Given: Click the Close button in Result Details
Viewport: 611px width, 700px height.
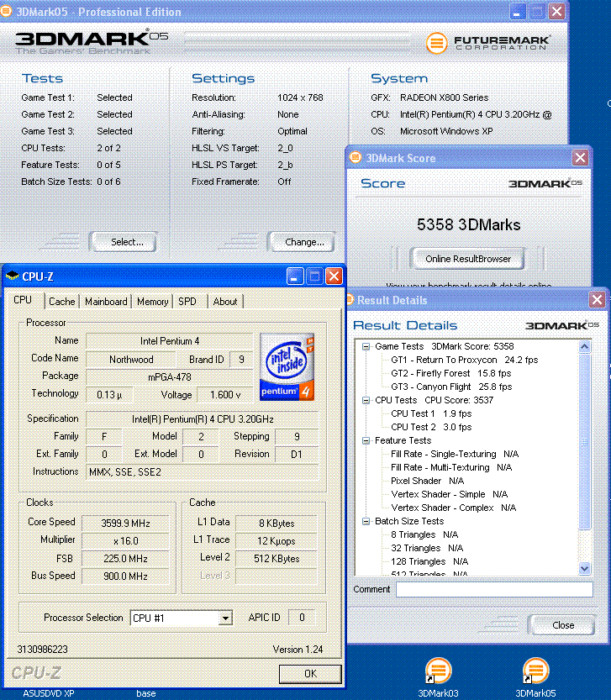Looking at the screenshot, I should (563, 625).
